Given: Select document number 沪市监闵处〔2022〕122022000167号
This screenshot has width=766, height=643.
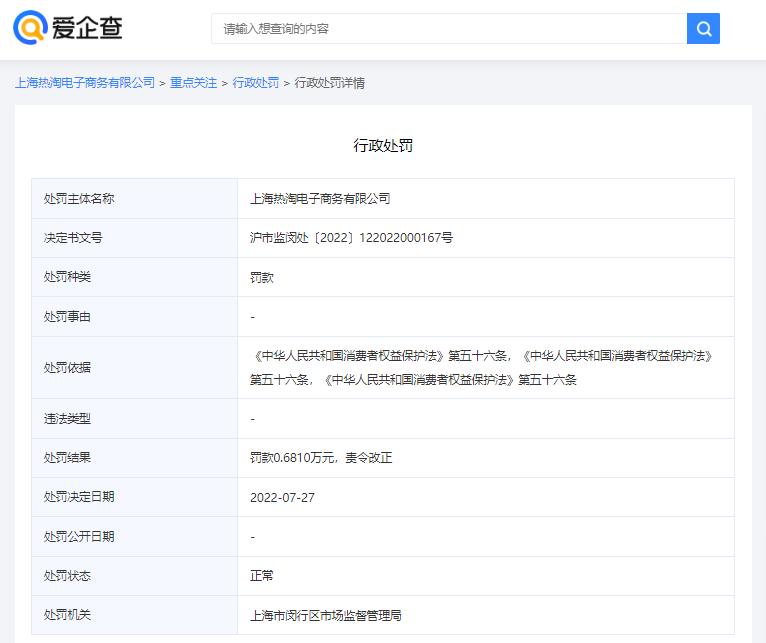Looking at the screenshot, I should [351, 238].
